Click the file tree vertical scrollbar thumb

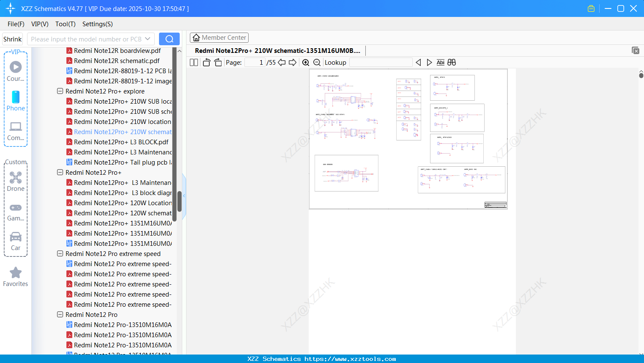(179, 201)
